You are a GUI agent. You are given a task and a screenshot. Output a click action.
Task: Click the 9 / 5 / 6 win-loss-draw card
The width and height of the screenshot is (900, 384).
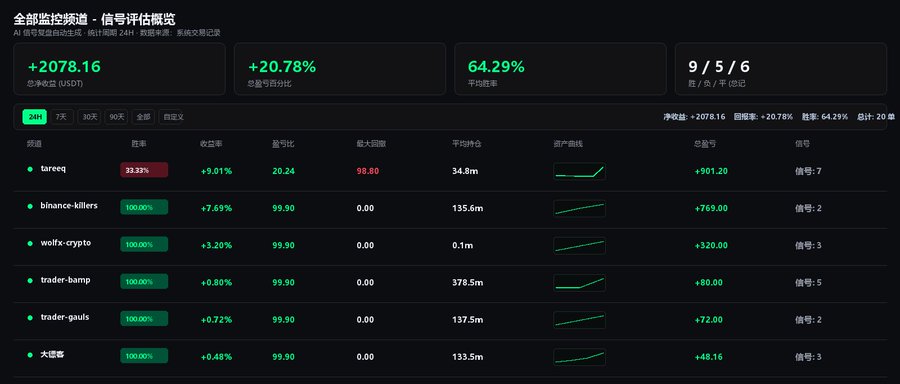tap(781, 69)
